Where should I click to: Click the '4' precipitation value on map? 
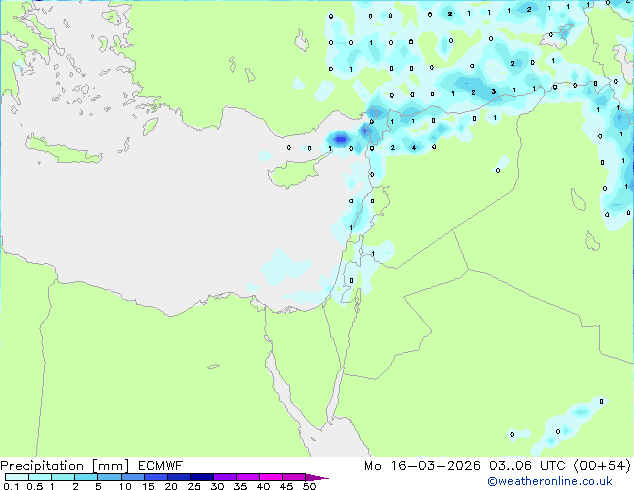tap(414, 148)
